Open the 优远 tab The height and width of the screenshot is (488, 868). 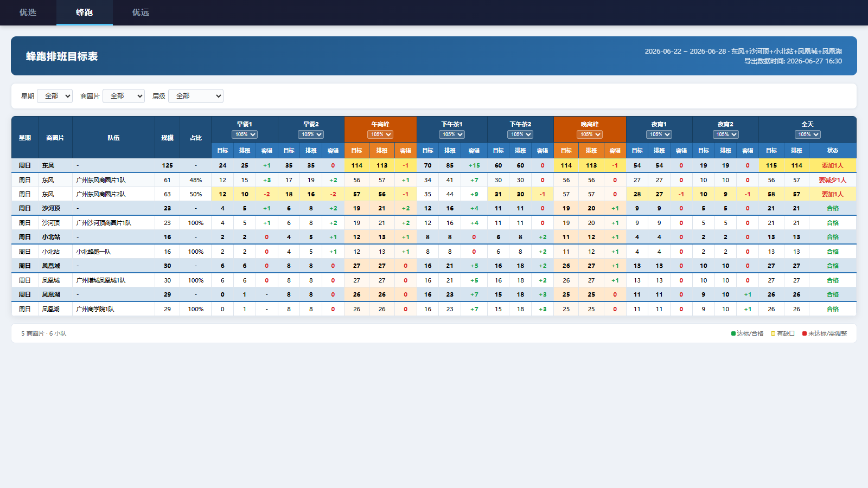141,12
